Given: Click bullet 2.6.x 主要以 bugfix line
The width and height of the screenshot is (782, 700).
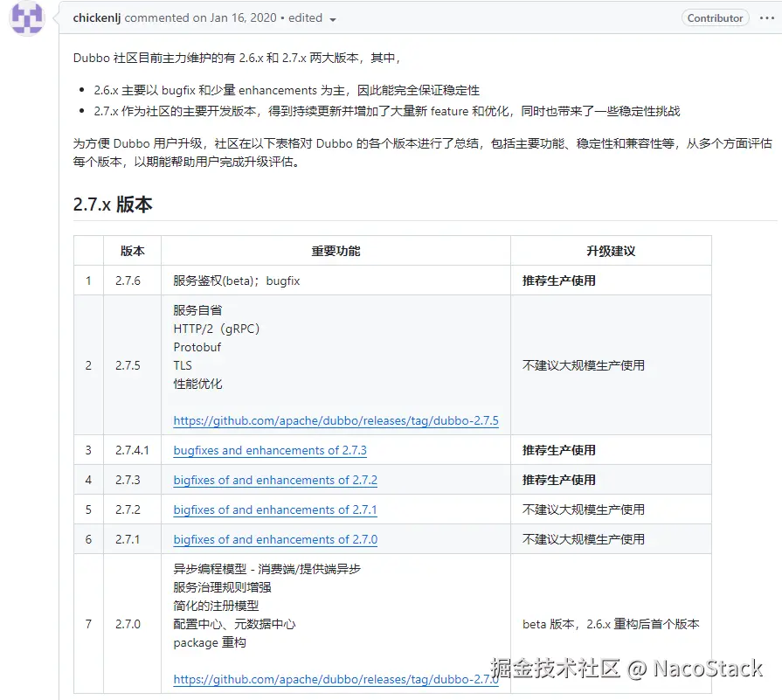Looking at the screenshot, I should [x=287, y=90].
